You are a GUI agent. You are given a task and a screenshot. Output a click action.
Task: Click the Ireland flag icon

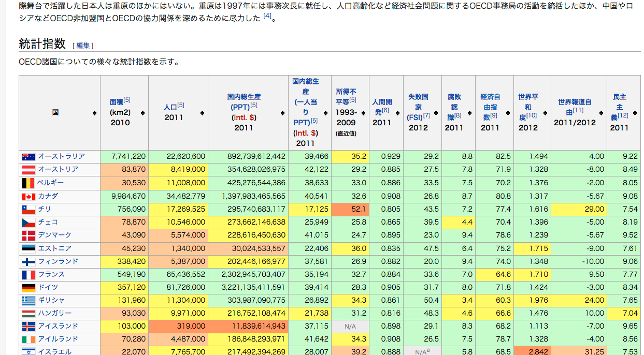[28, 339]
